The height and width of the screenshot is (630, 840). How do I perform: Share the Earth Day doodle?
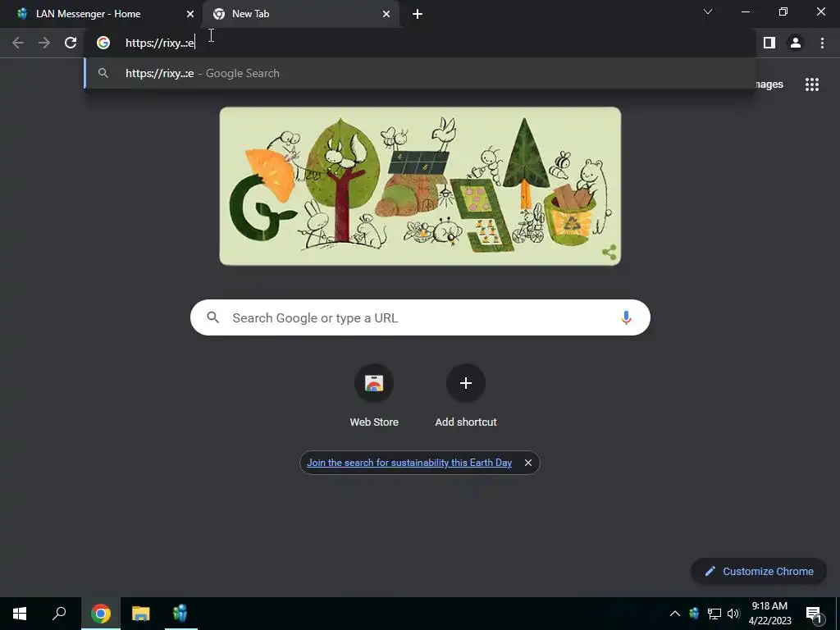(x=609, y=253)
